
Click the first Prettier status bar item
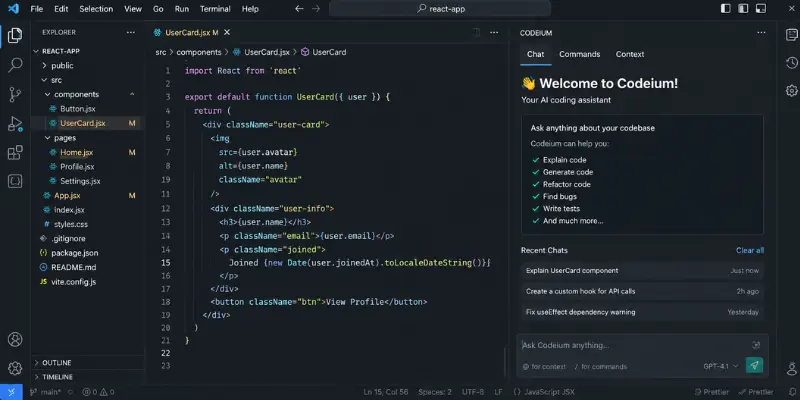coord(711,392)
